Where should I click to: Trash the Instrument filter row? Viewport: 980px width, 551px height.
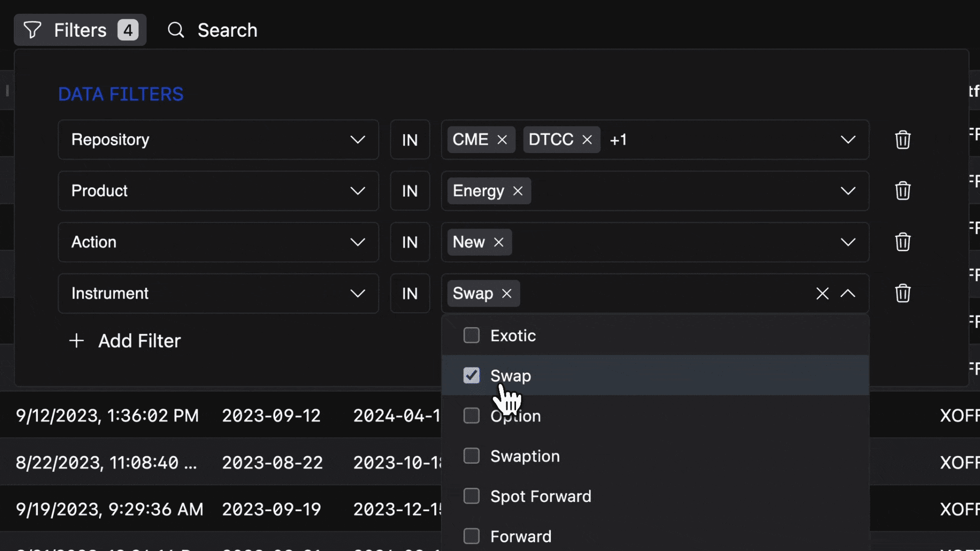pyautogui.click(x=902, y=293)
